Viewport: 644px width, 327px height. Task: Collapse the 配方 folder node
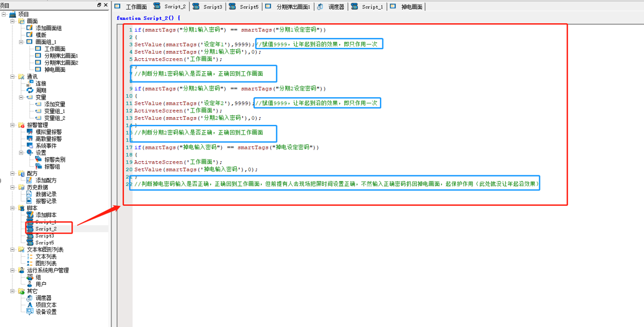[12, 173]
